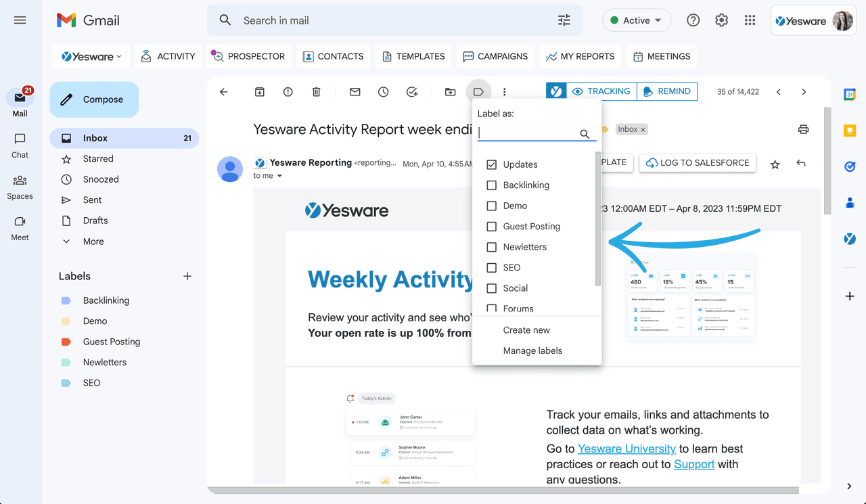The width and height of the screenshot is (866, 504).
Task: Open Google apps grid
Action: pos(750,20)
